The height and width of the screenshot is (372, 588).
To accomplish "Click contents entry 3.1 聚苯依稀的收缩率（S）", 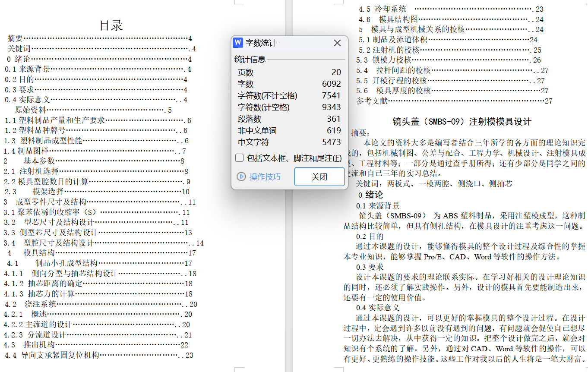I will pos(97,212).
